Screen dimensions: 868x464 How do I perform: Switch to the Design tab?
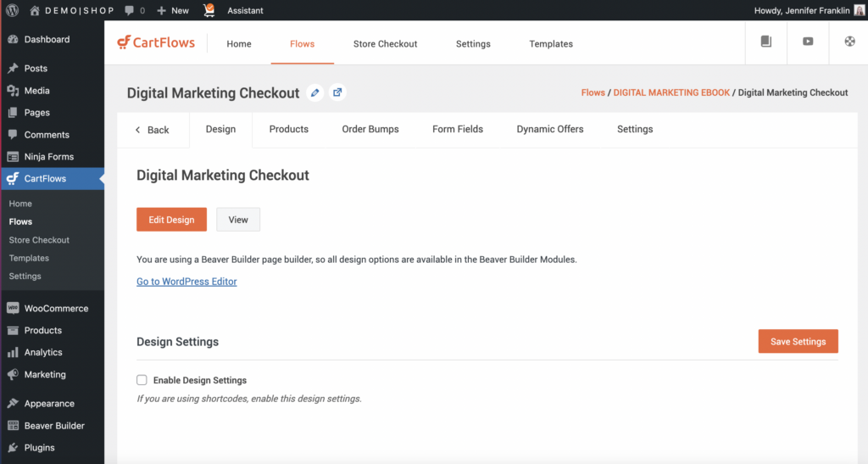pyautogui.click(x=221, y=130)
